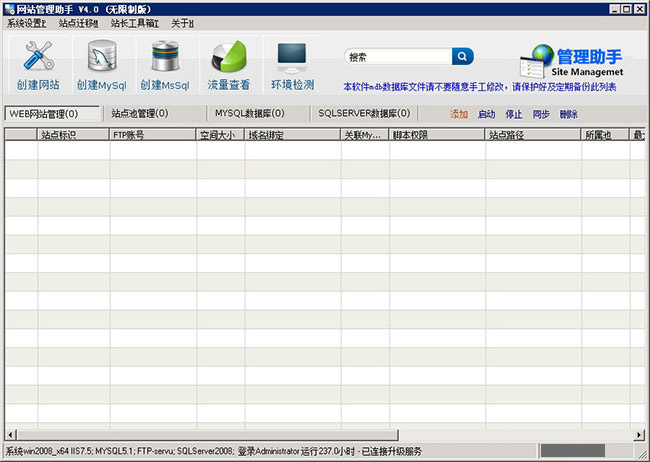Viewport: 650px width, 462px height.
Task: Open the 系统设置 menu
Action: 27,23
